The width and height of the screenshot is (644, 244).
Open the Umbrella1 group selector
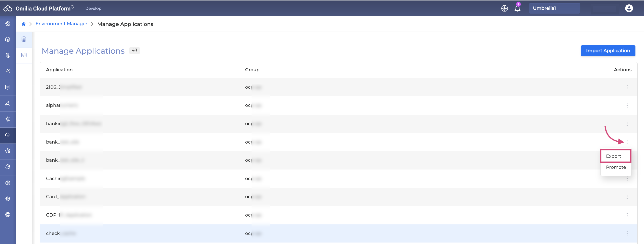pos(554,8)
